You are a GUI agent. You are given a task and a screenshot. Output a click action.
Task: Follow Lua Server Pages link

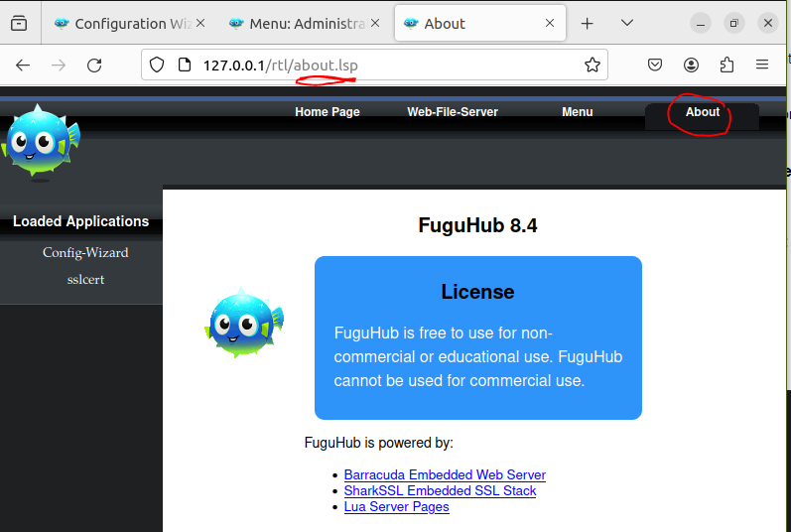[397, 507]
